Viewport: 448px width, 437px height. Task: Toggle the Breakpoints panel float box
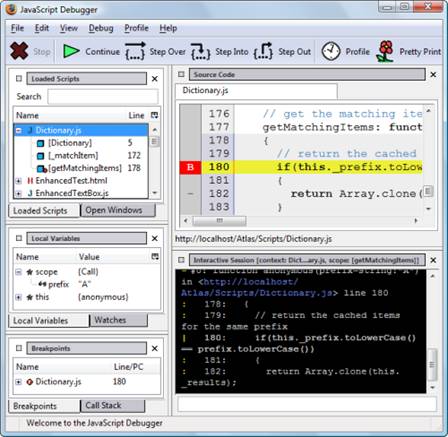tap(19, 348)
